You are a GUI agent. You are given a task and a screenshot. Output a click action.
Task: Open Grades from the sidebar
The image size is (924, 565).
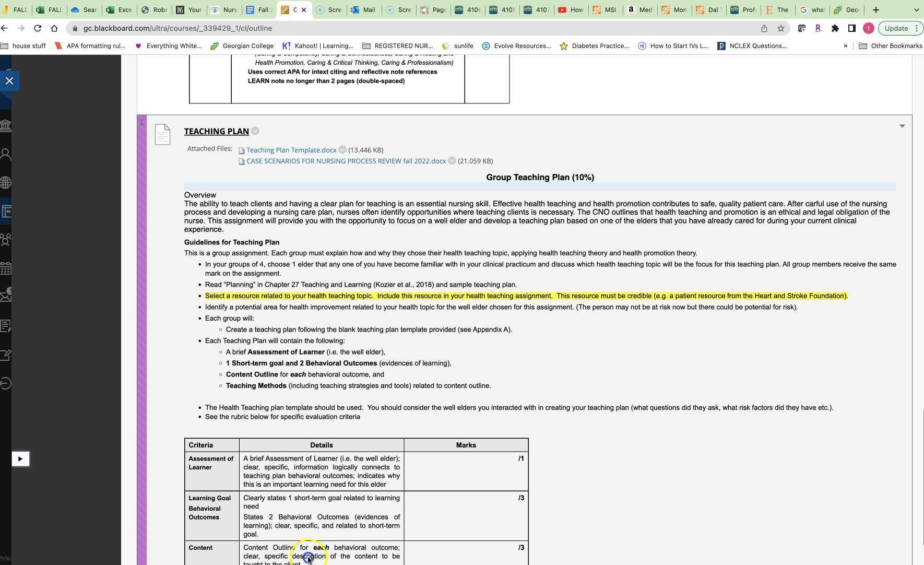6,326
